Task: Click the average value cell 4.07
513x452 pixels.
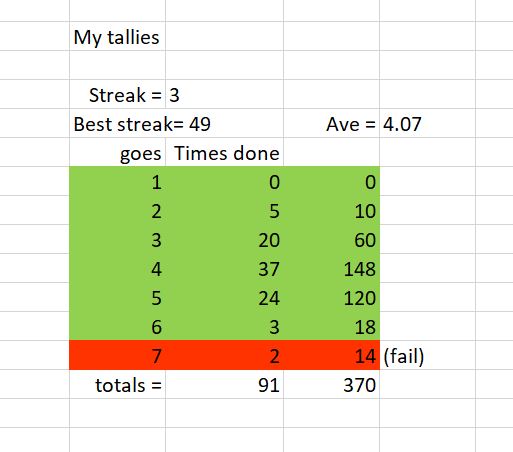Action: pos(427,123)
